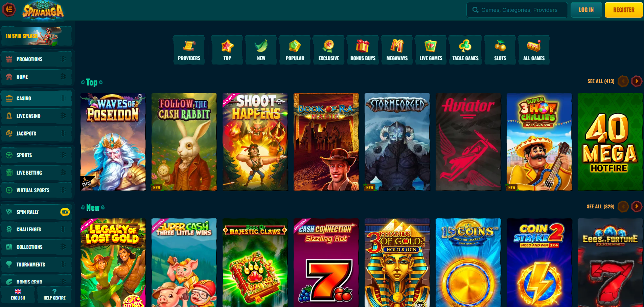Image resolution: width=644 pixels, height=307 pixels.
Task: Click the Register button
Action: click(624, 10)
